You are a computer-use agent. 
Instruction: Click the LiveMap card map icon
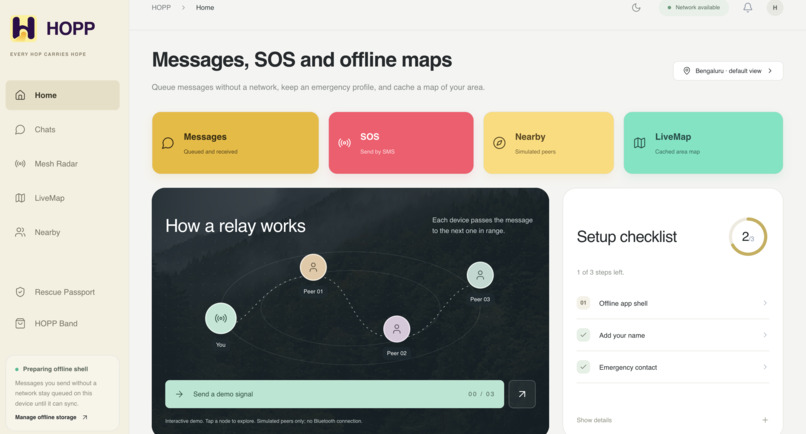(x=639, y=143)
